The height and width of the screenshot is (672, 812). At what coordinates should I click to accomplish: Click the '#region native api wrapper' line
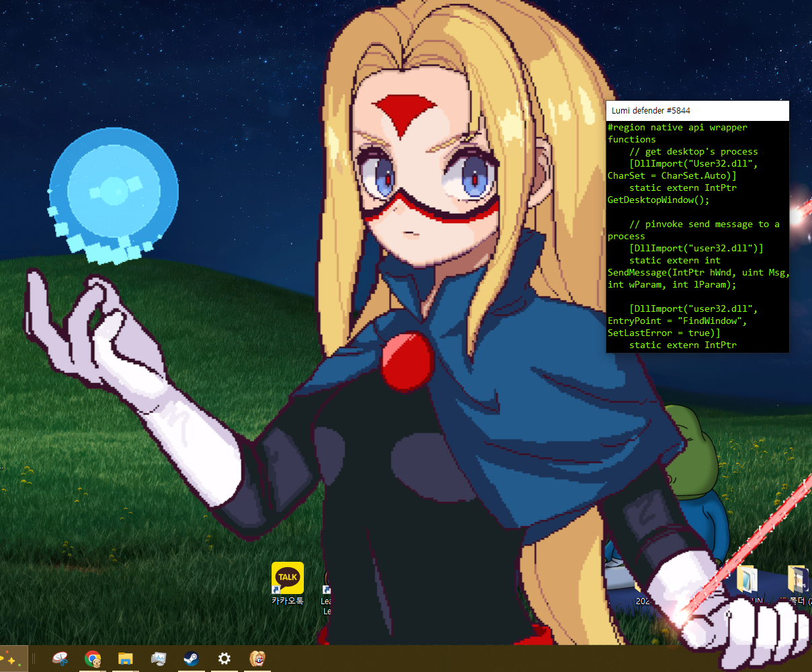click(x=678, y=128)
